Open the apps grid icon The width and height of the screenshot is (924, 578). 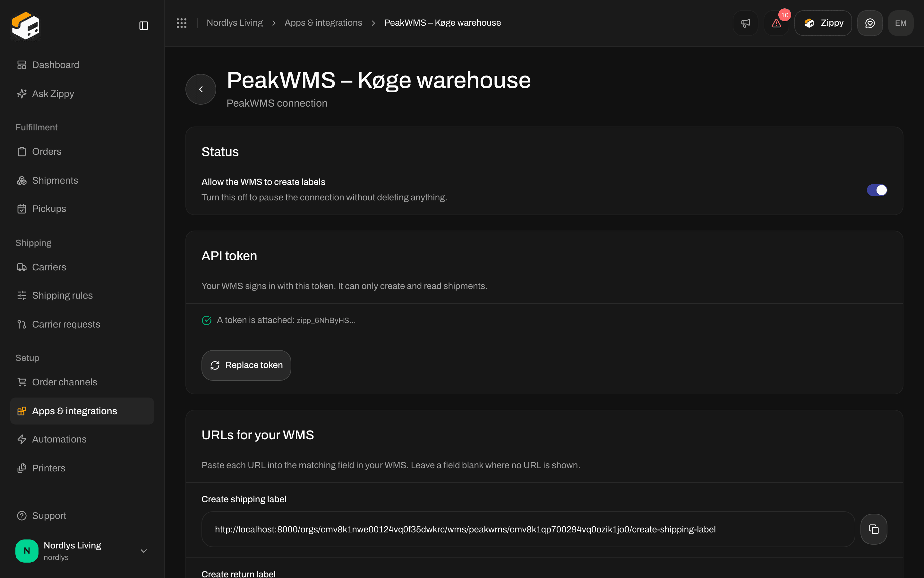[x=181, y=23]
